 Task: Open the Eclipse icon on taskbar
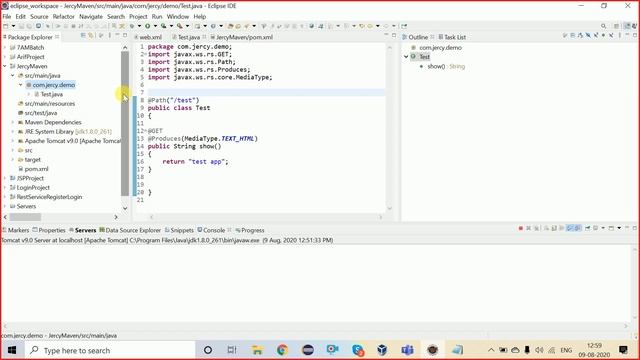307,350
